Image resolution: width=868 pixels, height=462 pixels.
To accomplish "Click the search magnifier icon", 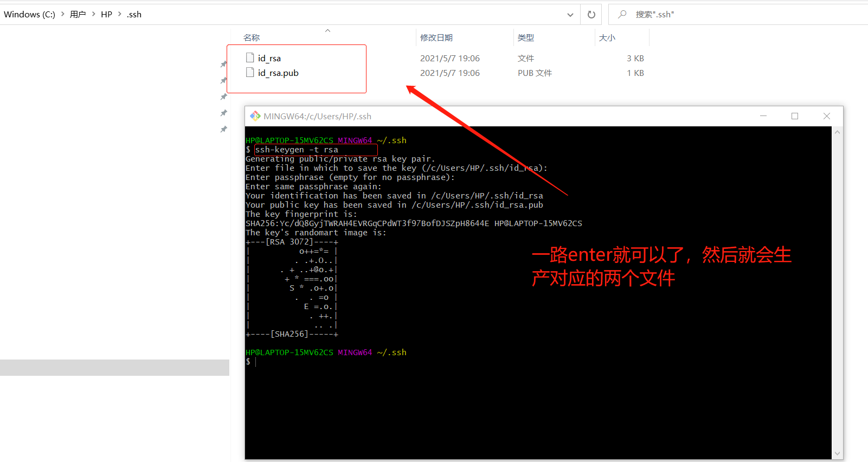I will tap(622, 14).
